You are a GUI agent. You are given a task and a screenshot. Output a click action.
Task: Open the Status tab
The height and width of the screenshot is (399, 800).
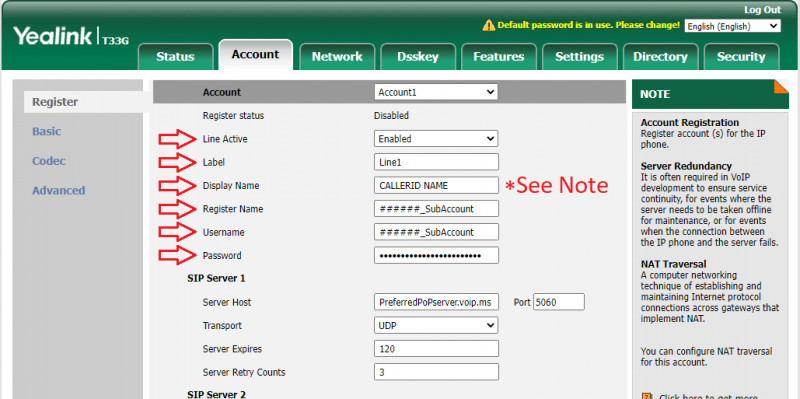click(175, 57)
